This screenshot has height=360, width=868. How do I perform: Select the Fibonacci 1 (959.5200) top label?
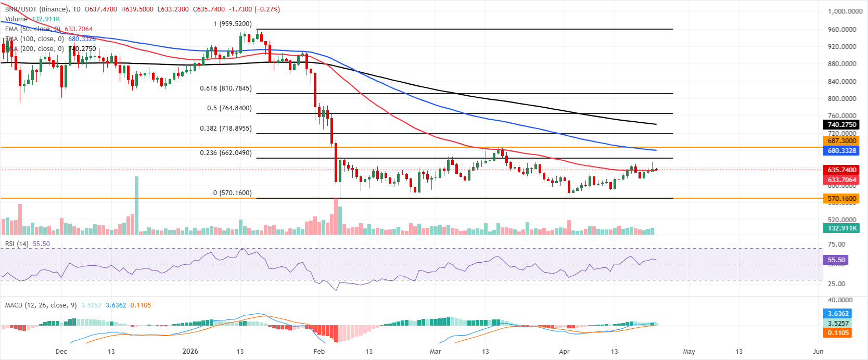pos(232,24)
